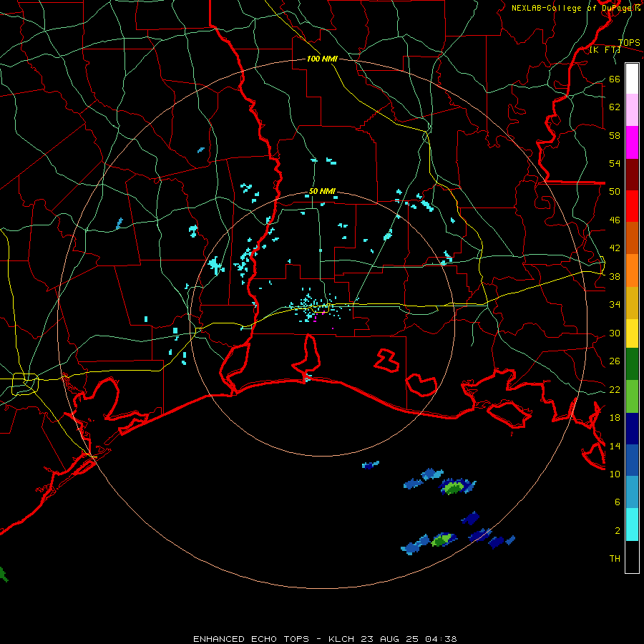
Task: Click the upper green echo-top cell offshore
Action: (x=454, y=488)
